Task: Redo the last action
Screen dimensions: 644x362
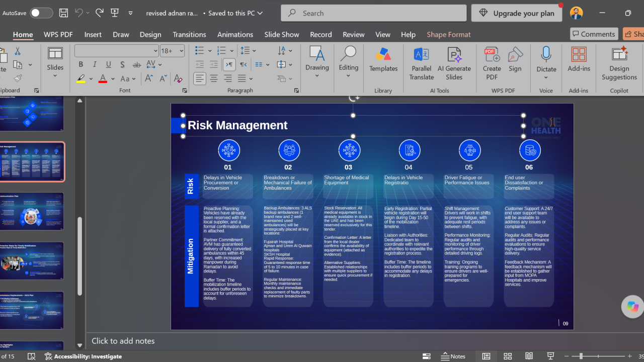Action: coord(100,13)
